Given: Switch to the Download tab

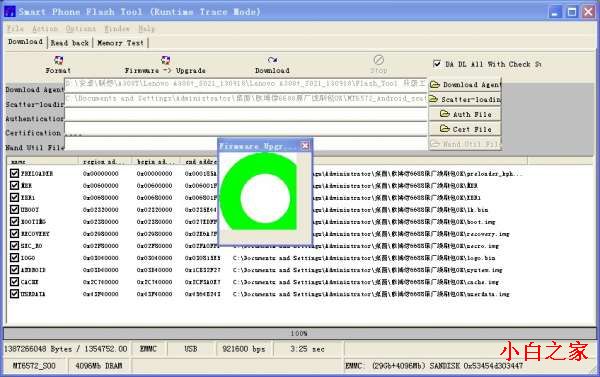Looking at the screenshot, I should (x=25, y=42).
